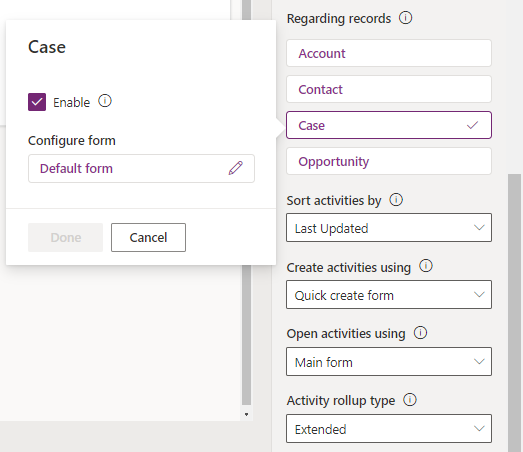The height and width of the screenshot is (452, 523).
Task: Click info icon beside Create activities using
Action: pos(426,266)
